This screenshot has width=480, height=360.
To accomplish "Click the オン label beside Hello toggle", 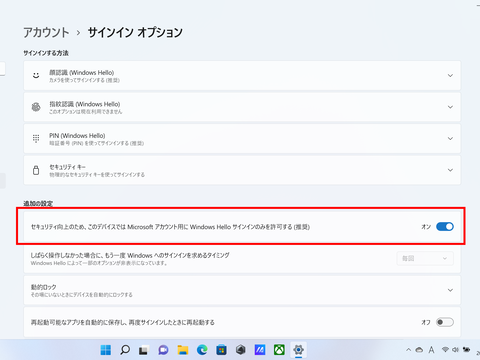I will tap(426, 227).
